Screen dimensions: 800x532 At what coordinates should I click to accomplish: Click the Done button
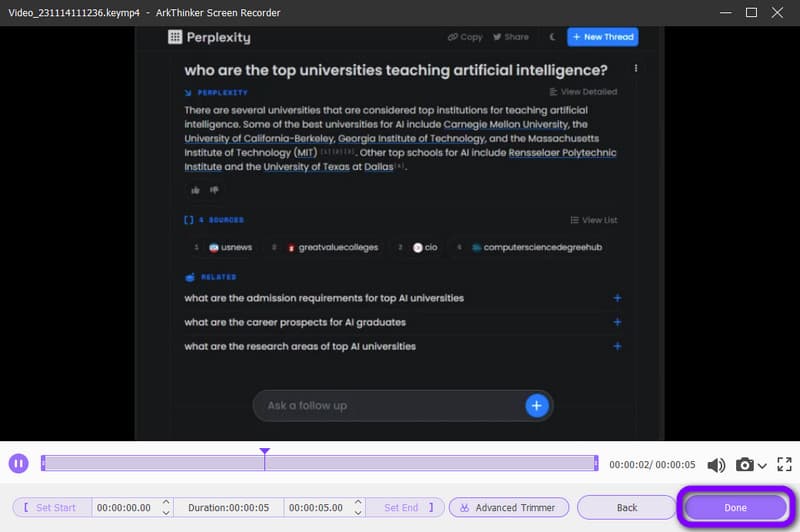[735, 508]
